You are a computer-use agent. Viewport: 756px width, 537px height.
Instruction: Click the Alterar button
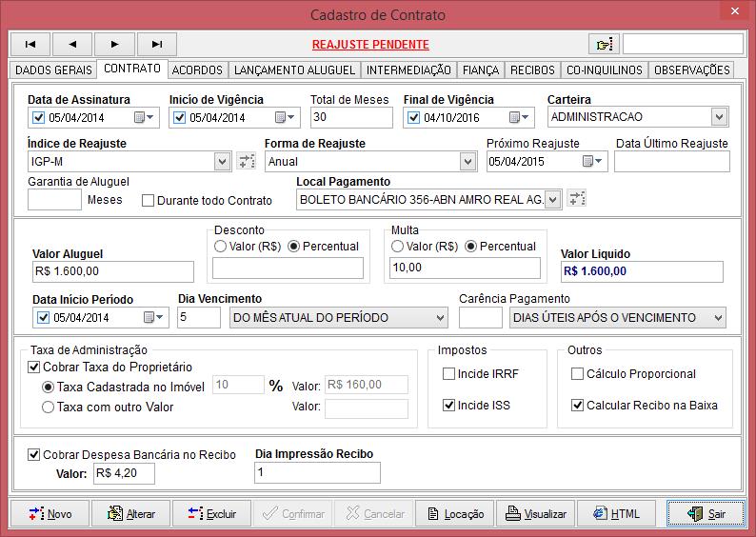tap(131, 514)
